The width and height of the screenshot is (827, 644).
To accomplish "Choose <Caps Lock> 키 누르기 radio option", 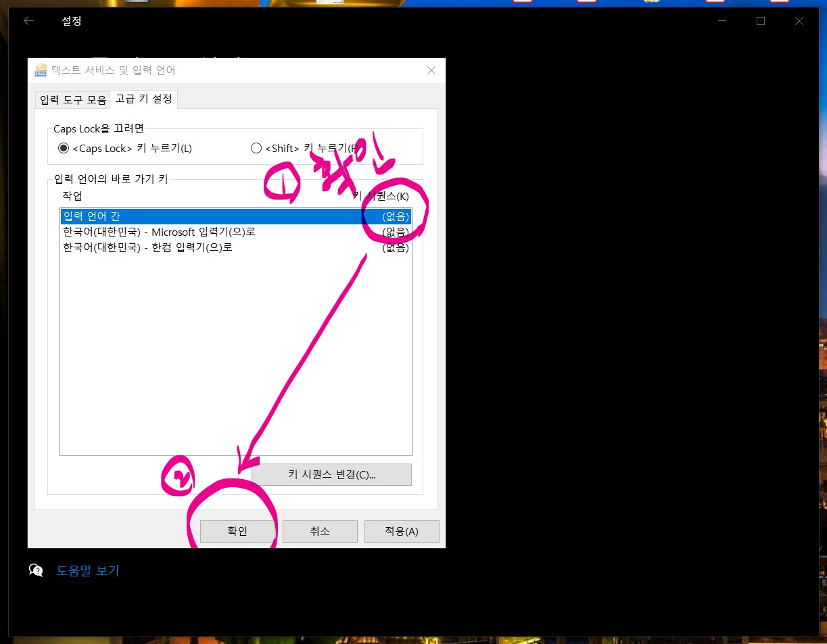I will point(125,148).
